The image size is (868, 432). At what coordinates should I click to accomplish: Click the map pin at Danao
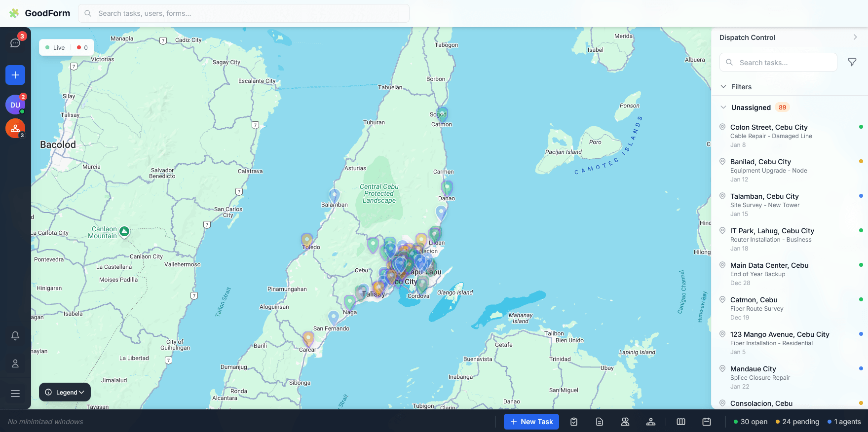pos(447,188)
